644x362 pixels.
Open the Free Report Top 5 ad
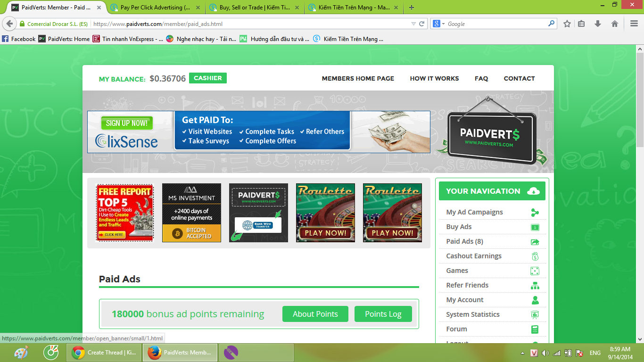click(x=124, y=213)
